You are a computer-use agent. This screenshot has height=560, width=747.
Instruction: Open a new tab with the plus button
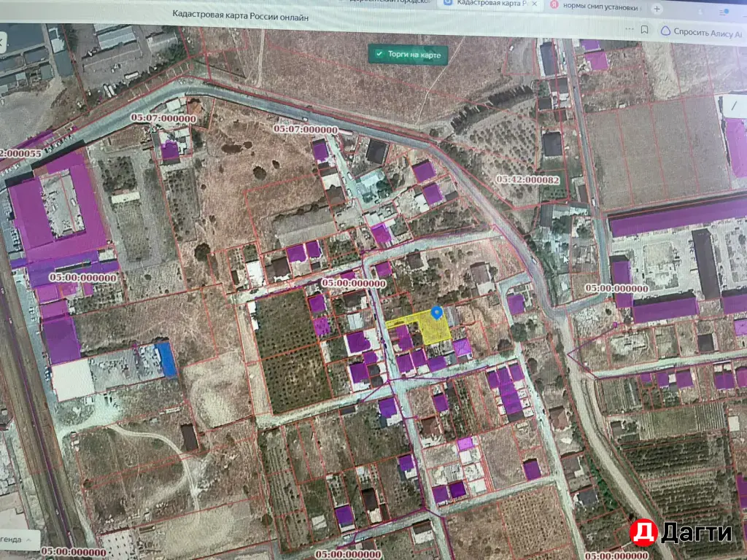pos(657,9)
